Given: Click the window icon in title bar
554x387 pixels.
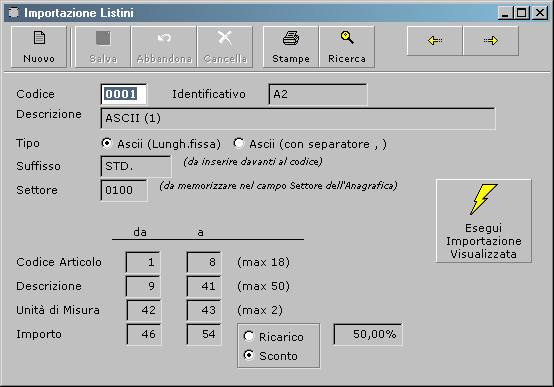Looking at the screenshot, I should [x=14, y=13].
